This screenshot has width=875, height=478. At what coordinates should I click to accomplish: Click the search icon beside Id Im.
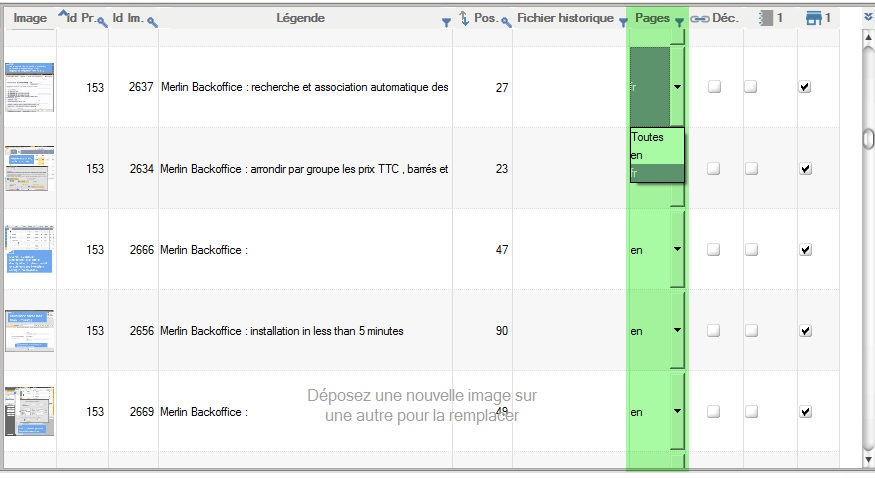click(x=152, y=21)
